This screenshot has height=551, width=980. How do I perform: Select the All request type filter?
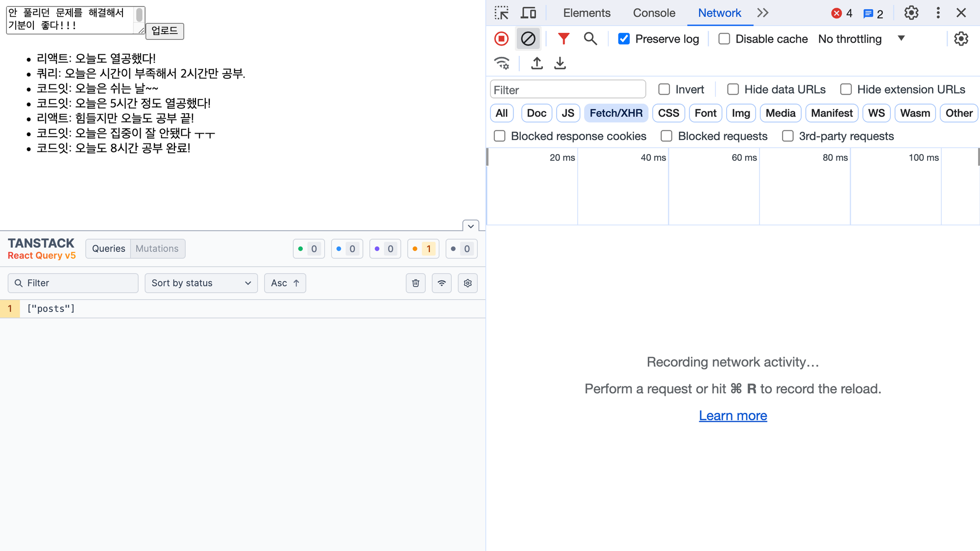[501, 113]
